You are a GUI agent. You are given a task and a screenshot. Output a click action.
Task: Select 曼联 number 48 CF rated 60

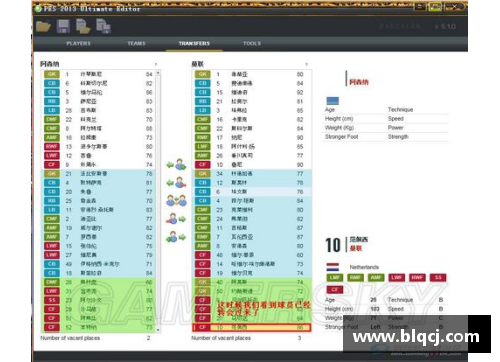[x=252, y=255]
